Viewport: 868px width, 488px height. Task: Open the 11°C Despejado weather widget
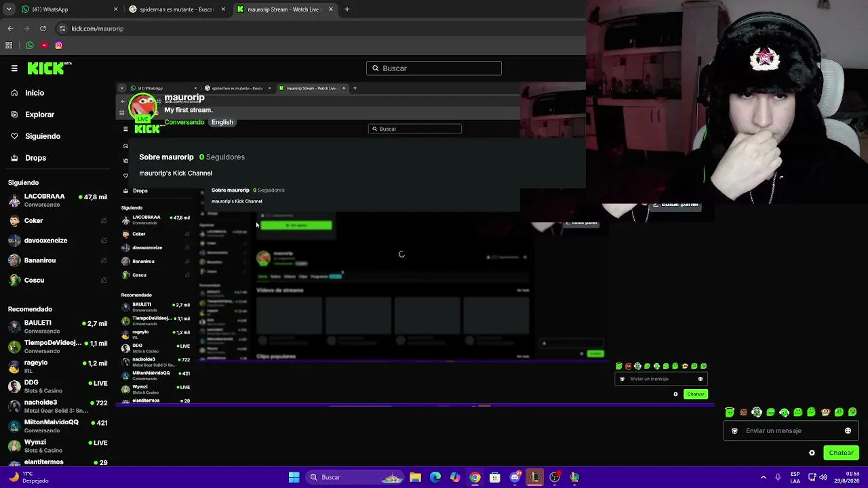point(28,477)
